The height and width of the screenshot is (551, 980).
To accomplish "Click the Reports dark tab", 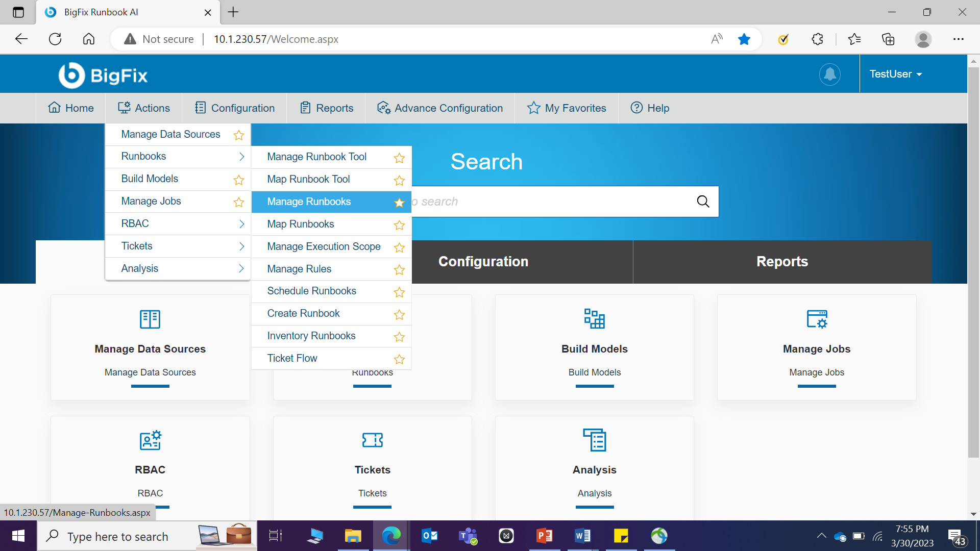I will click(782, 262).
